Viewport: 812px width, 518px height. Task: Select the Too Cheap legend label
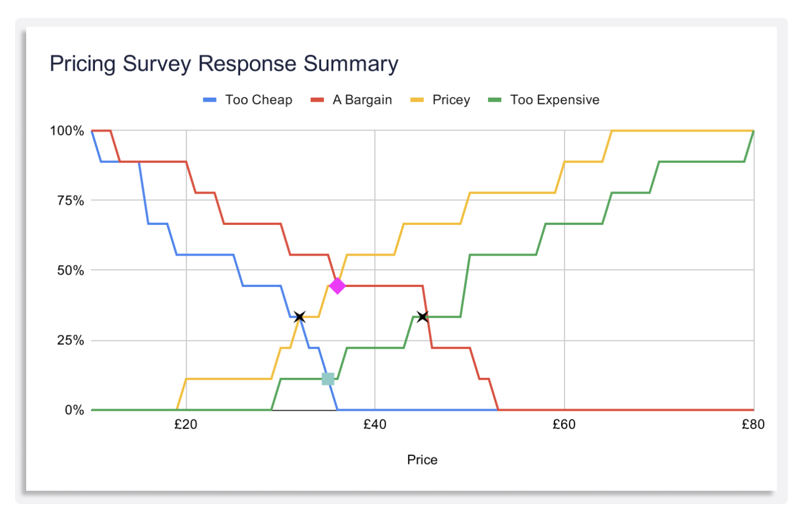coord(259,100)
